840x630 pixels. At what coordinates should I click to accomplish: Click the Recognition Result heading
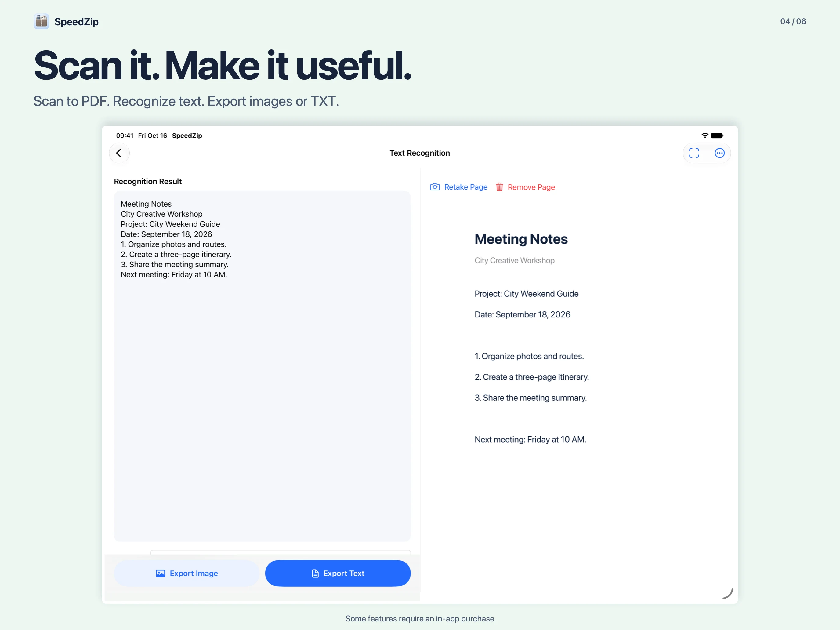[148, 182]
